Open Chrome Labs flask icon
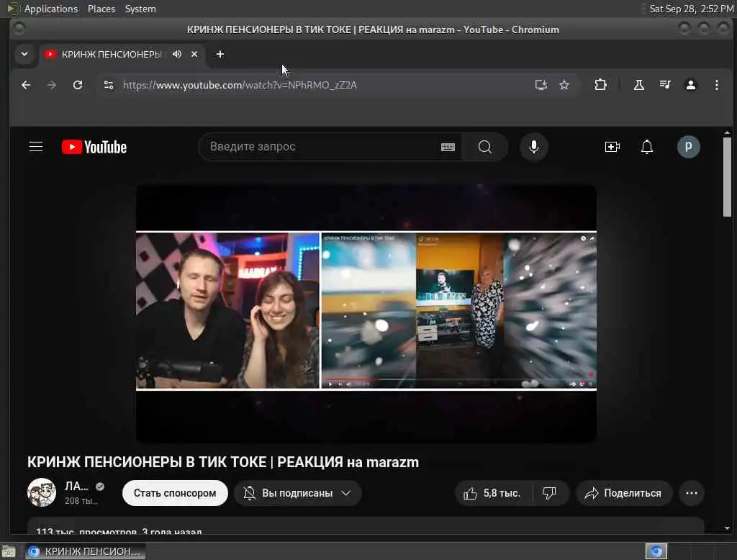The height and width of the screenshot is (560, 737). click(639, 85)
